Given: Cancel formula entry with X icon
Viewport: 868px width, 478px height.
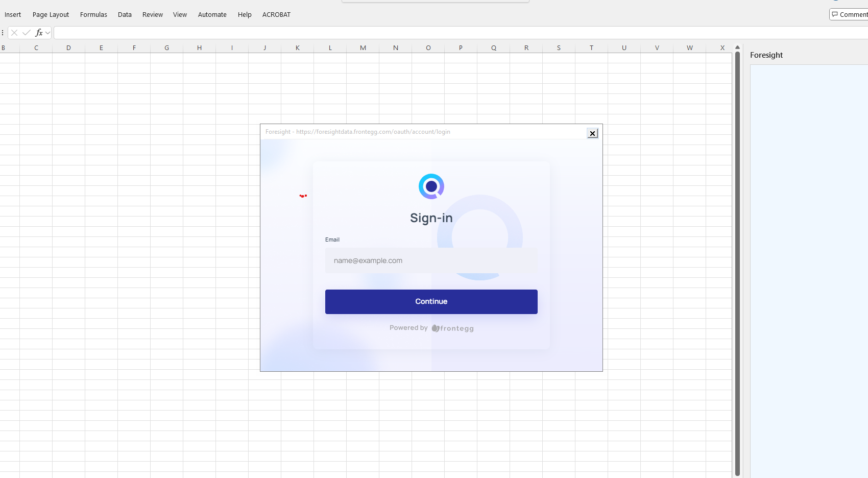Looking at the screenshot, I should pos(14,33).
